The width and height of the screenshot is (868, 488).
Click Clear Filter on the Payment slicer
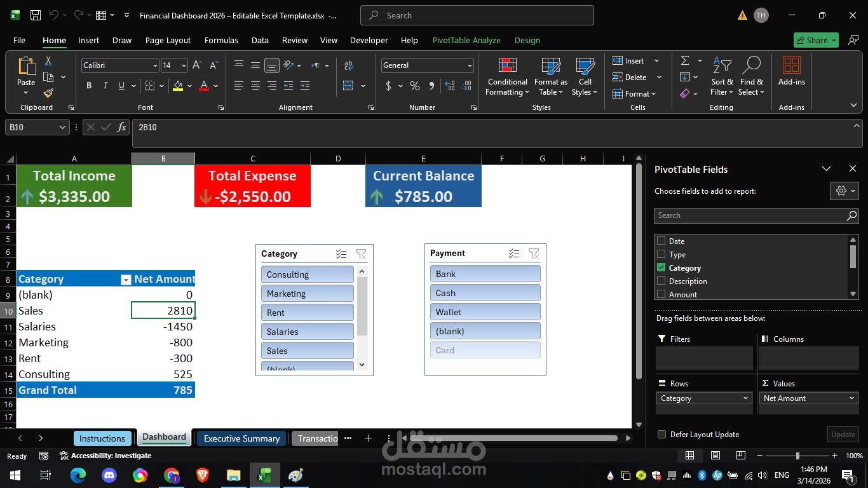coord(534,253)
